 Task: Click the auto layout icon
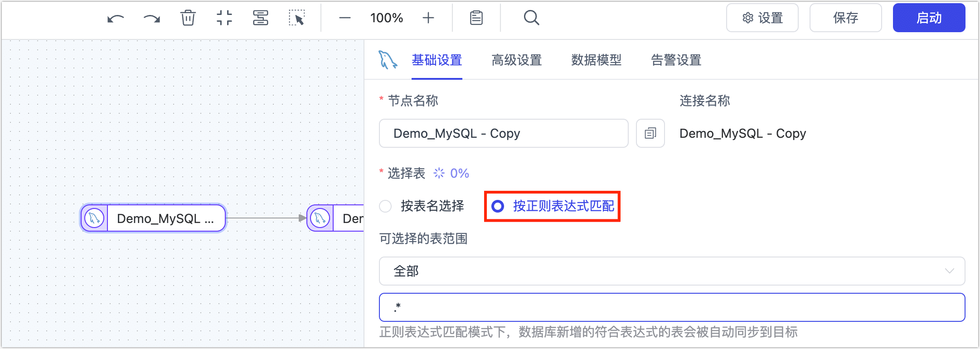click(x=260, y=18)
